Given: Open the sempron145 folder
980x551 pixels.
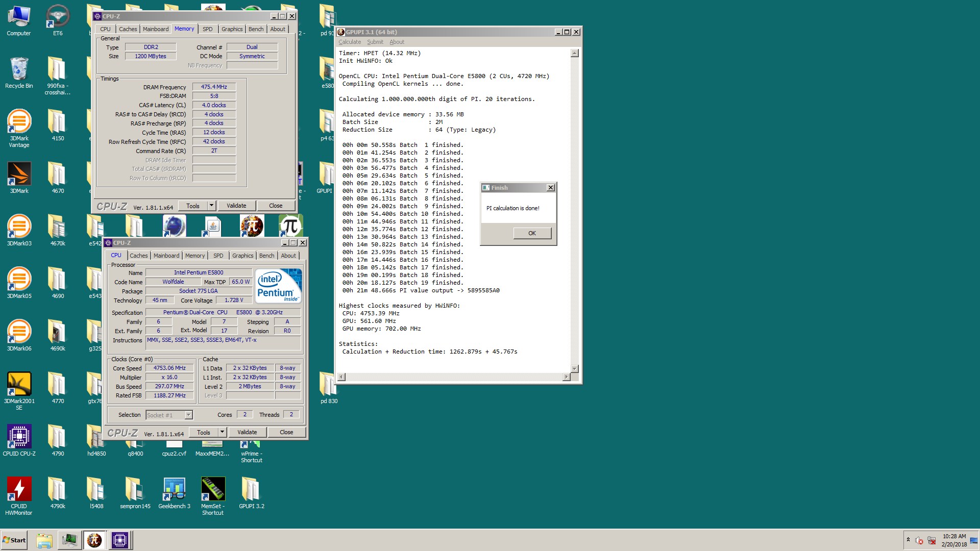Looking at the screenshot, I should [x=135, y=493].
